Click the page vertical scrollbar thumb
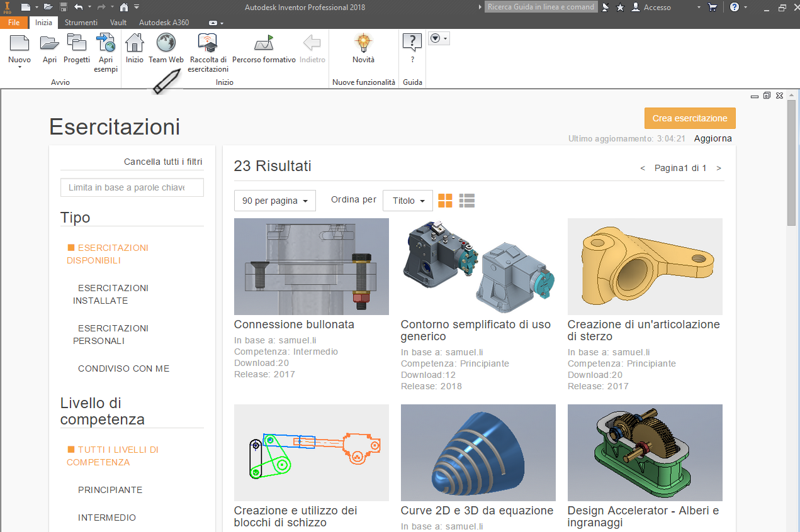800x532 pixels. pyautogui.click(x=791, y=162)
